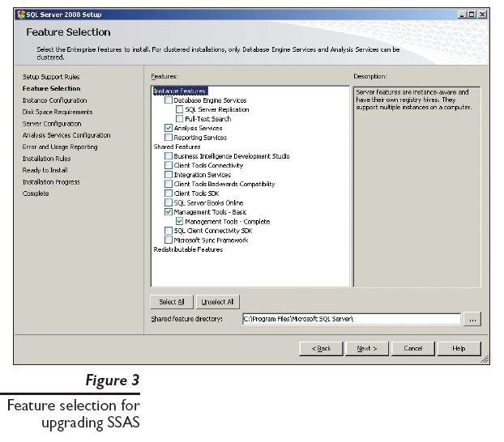Screen dimensions: 504x442
Task: Uncheck the Analysis Services checkbox
Action: tap(169, 128)
